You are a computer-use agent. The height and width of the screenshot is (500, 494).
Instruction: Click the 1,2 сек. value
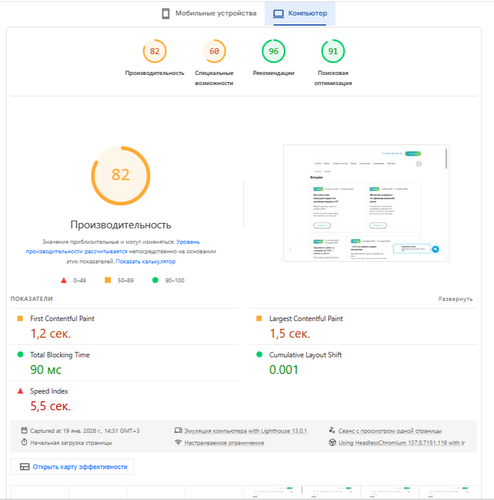click(x=51, y=334)
